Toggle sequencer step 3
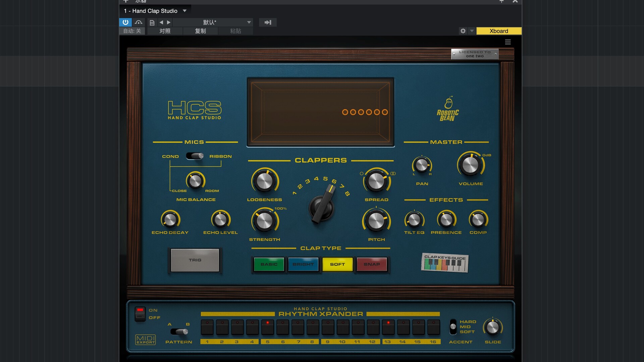The height and width of the screenshot is (362, 644). [237, 327]
